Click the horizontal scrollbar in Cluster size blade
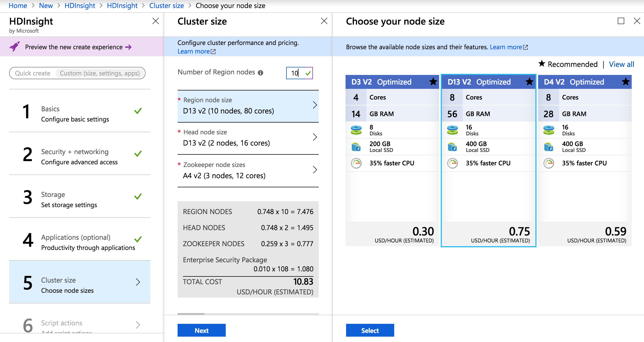The height and width of the screenshot is (342, 644). [191, 314]
